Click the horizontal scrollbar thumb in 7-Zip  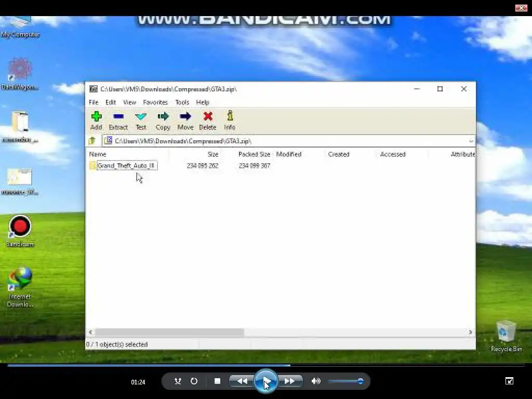point(169,332)
